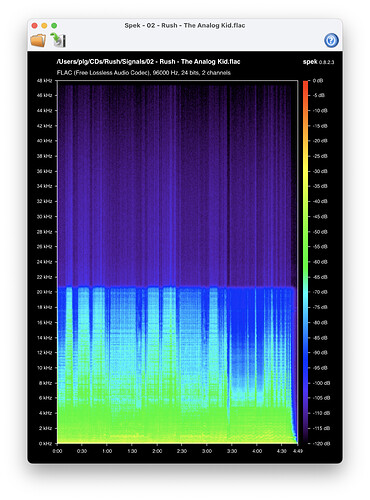Click the "2:30" time axis label
The image size is (370, 500).
pos(182,451)
